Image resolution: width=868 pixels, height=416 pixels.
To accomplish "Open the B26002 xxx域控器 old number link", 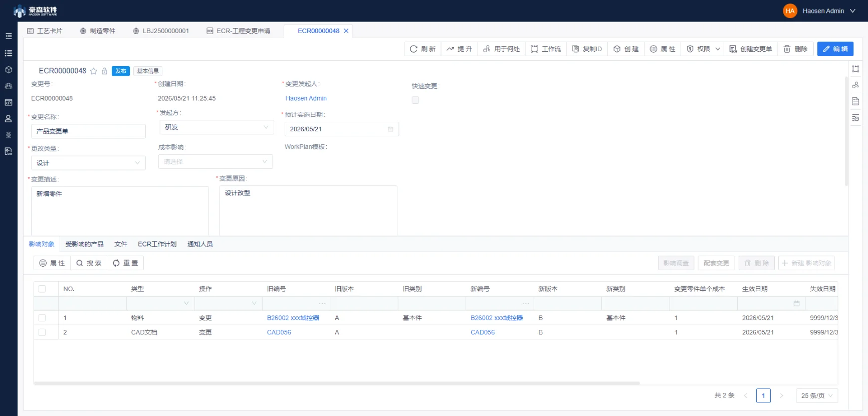I will (293, 318).
